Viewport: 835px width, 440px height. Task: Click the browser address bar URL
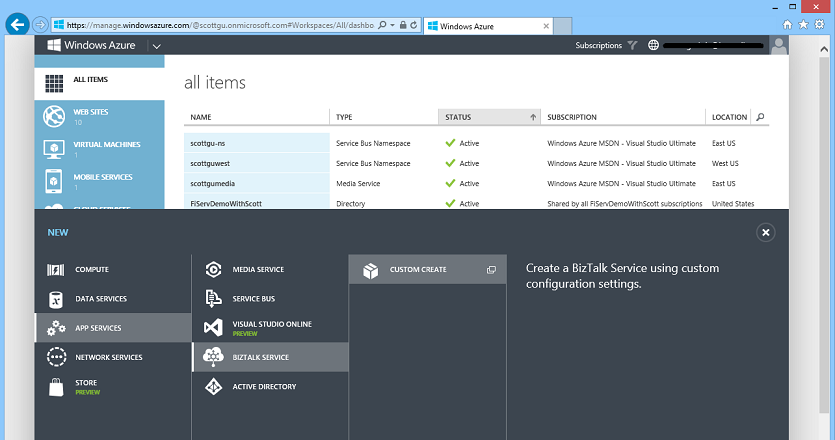220,25
